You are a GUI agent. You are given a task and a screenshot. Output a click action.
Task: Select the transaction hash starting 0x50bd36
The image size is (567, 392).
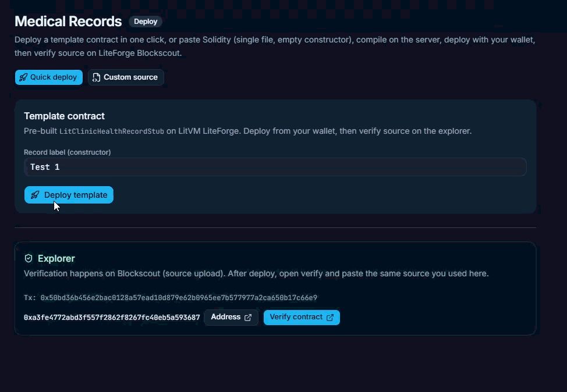coord(178,297)
